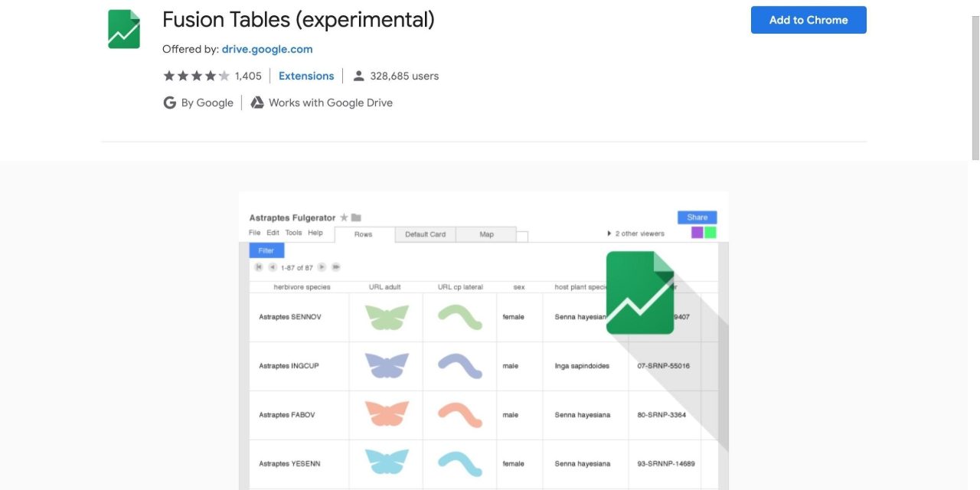Switch to the Default Card tab
Image resolution: width=980 pixels, height=490 pixels.
tap(425, 234)
